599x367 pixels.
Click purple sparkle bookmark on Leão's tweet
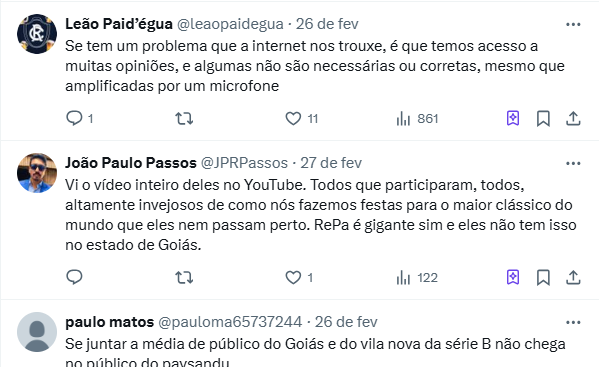click(x=513, y=118)
